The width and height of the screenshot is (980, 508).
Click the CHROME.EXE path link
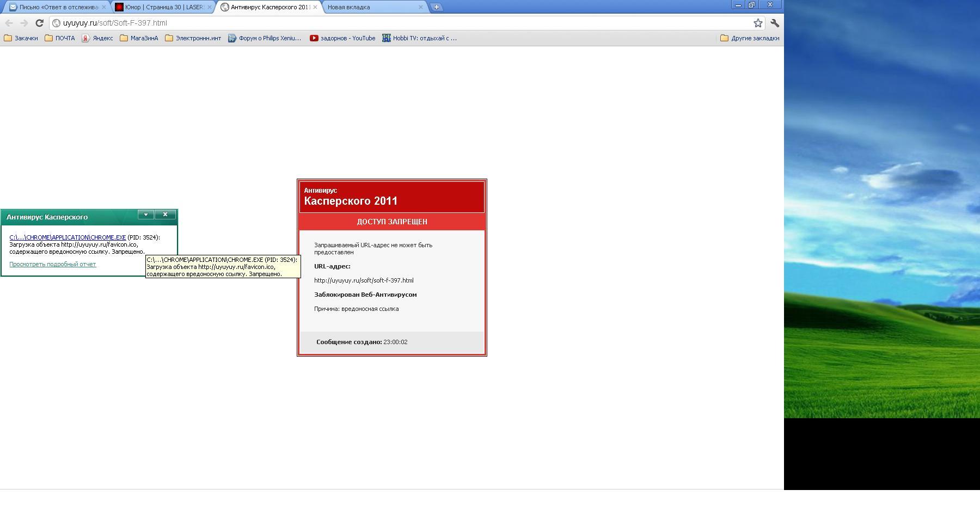tap(68, 237)
